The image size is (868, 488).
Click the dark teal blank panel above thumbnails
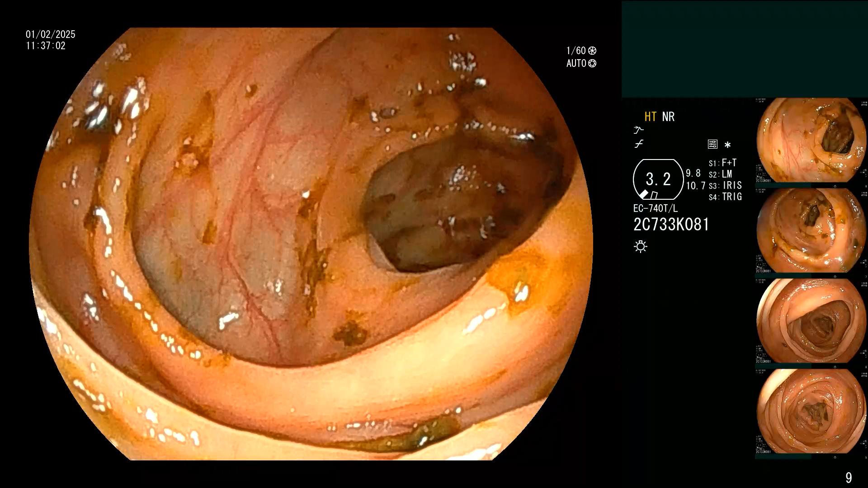(x=745, y=49)
